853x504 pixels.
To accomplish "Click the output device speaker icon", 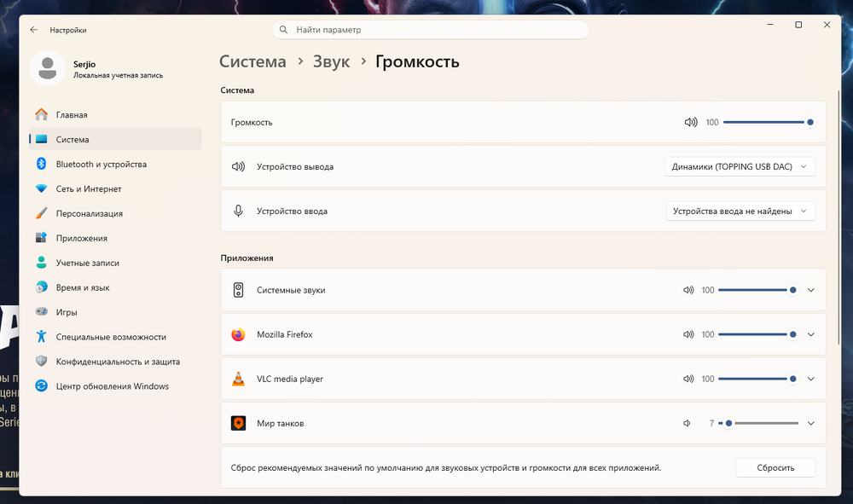I will click(x=238, y=167).
